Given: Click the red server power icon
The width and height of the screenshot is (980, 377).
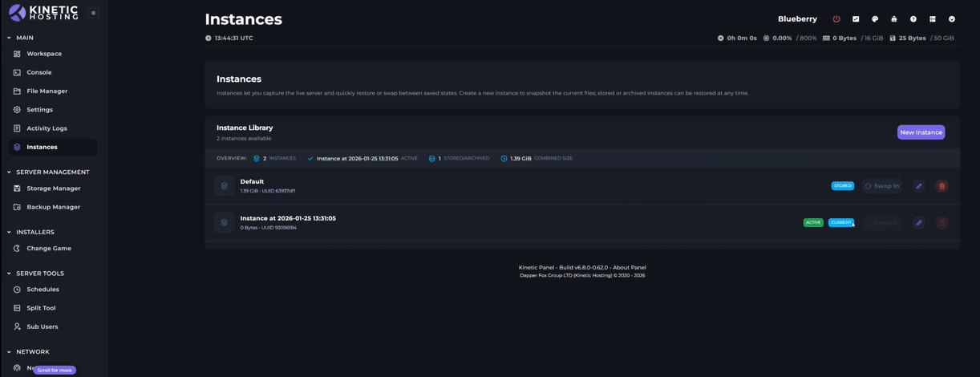Looking at the screenshot, I should (836, 19).
